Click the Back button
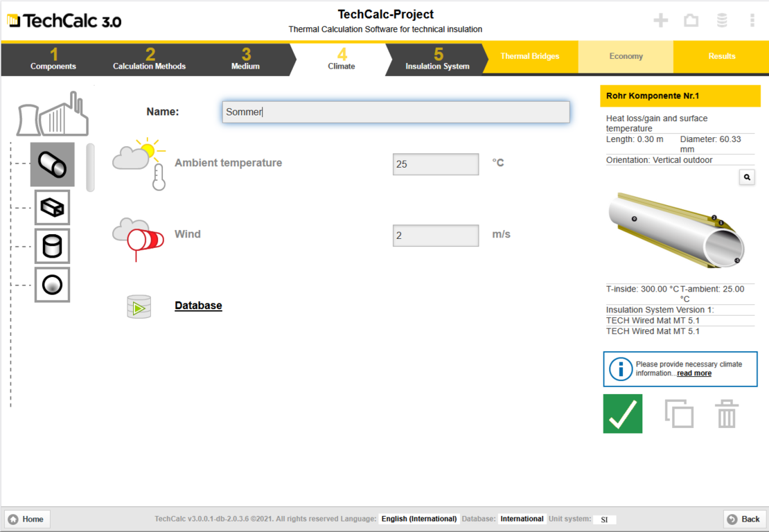769x532 pixels. tap(744, 520)
